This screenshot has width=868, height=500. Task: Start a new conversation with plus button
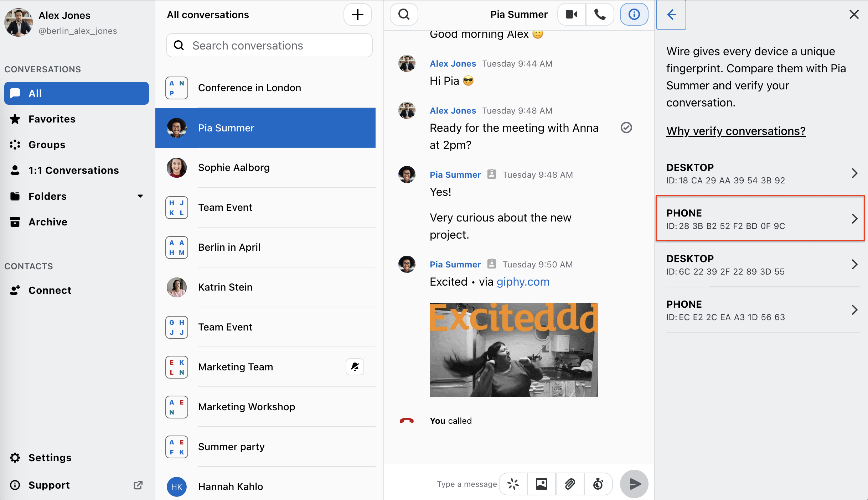pos(357,15)
